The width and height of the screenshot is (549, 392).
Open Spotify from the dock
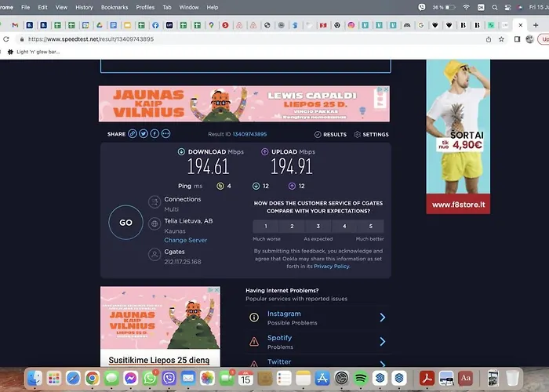coord(361,379)
